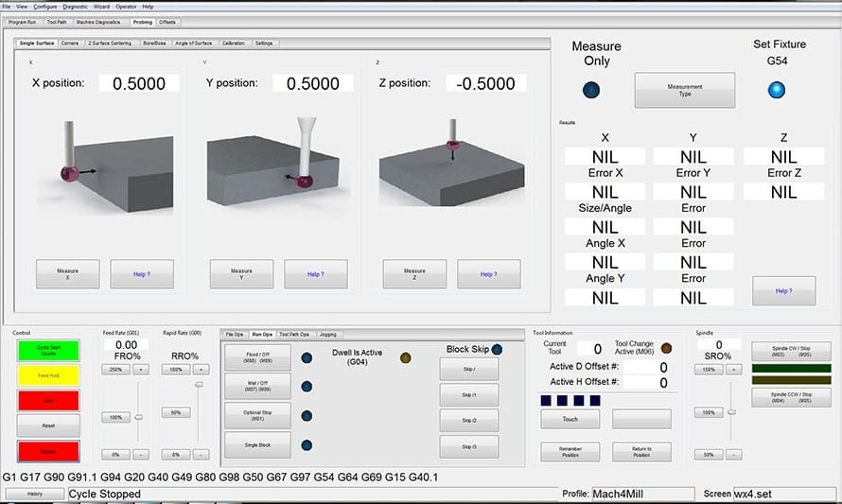842x504 pixels.
Task: Click the Feed Rate override slider
Action: coord(139,416)
